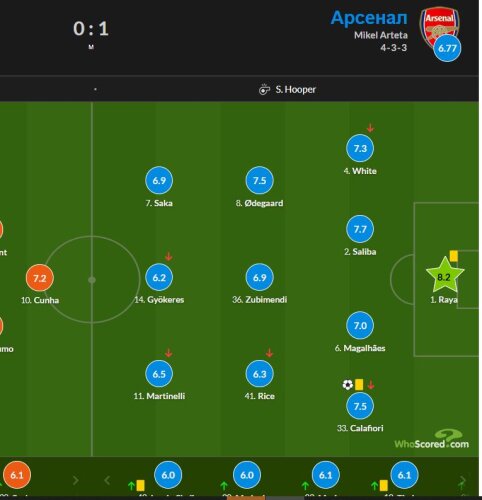Open the WhoScored.com logo link
The image size is (482, 500).
point(432,439)
